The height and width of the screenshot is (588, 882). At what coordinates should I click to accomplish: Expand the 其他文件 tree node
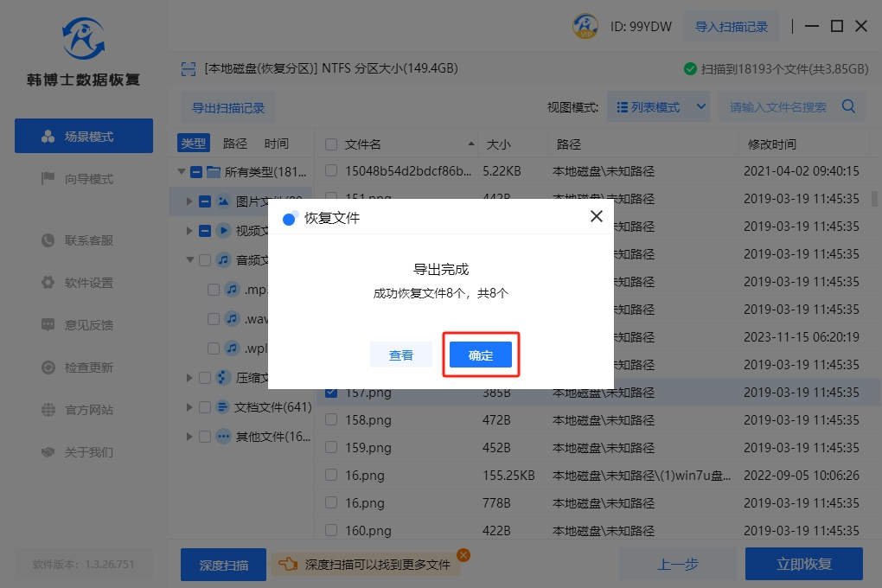pos(189,437)
